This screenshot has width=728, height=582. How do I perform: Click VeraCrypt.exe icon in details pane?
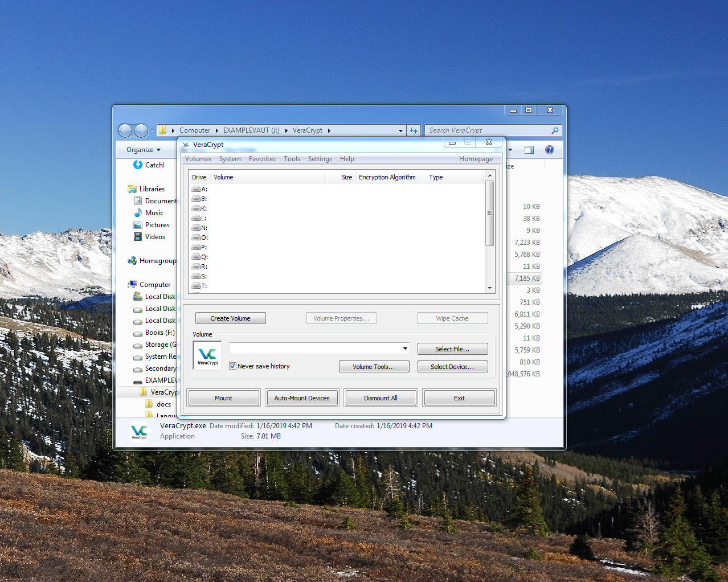139,432
